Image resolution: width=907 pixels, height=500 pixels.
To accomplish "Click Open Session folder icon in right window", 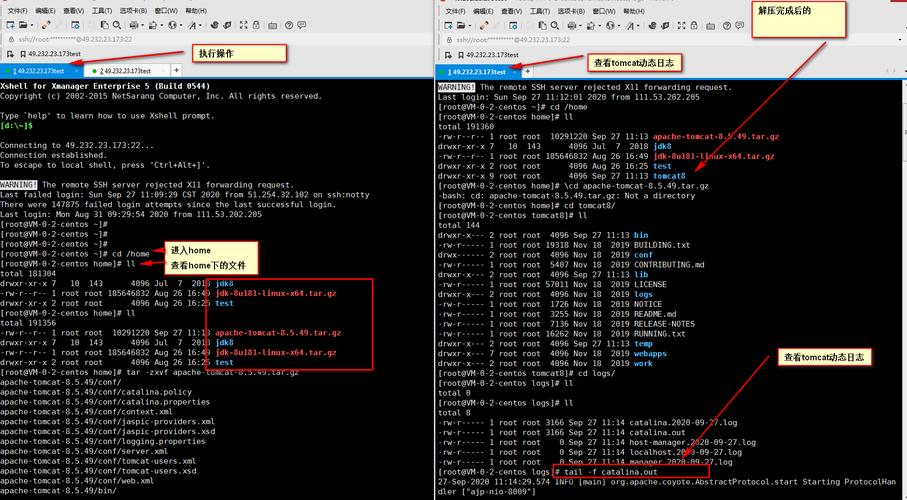I will [x=461, y=25].
